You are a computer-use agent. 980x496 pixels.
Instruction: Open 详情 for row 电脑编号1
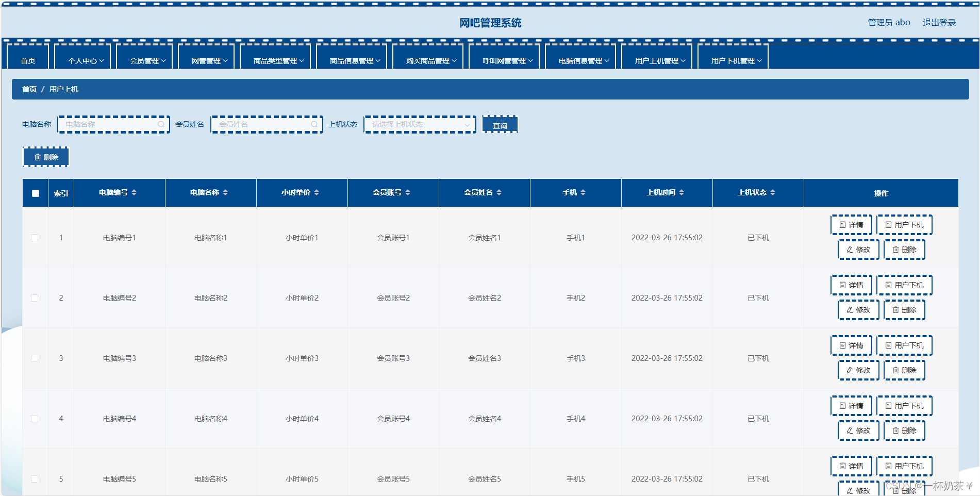(x=851, y=225)
